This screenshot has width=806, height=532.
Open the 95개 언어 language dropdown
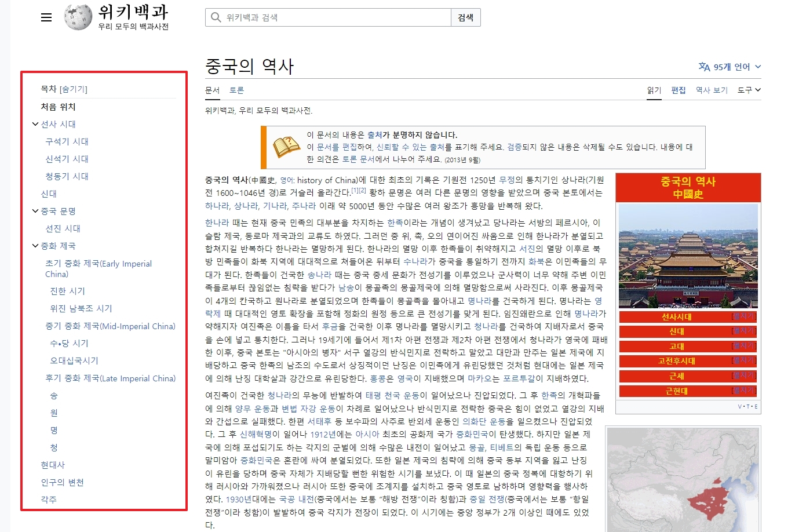pyautogui.click(x=731, y=67)
